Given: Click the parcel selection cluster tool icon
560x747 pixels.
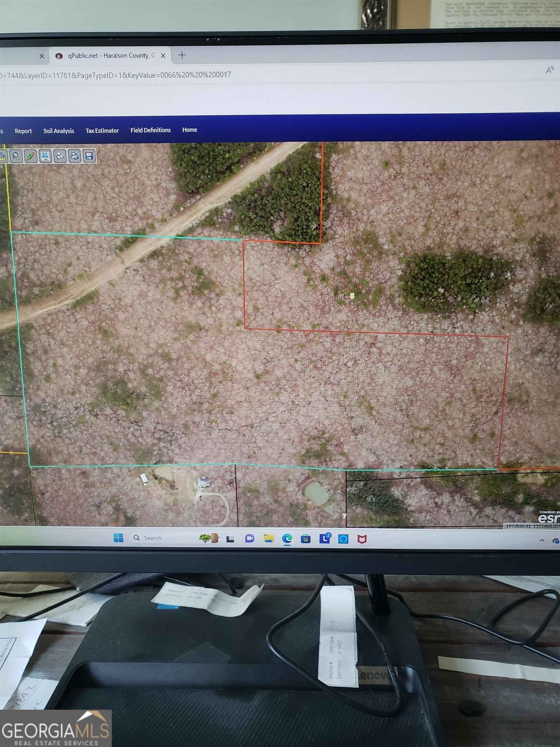Looking at the screenshot, I should coord(60,156).
